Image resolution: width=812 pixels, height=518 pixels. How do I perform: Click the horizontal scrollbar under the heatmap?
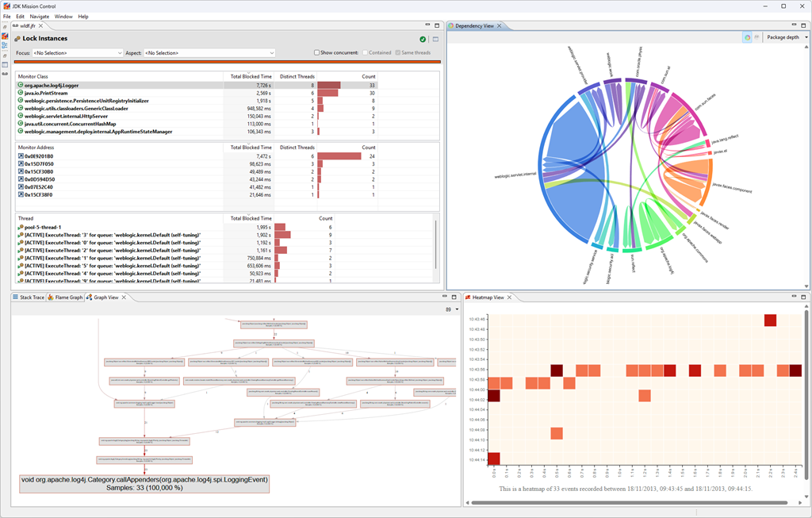(x=629, y=502)
